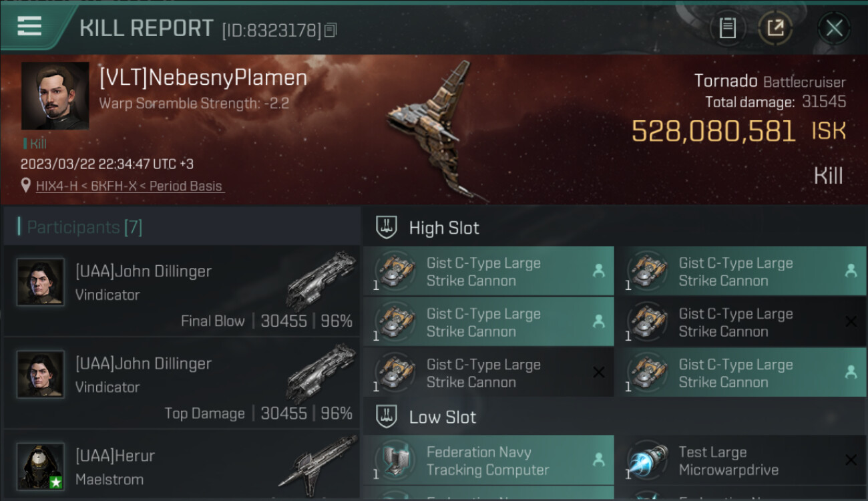Click destroyed X on bottom-left Strike Cannon

(x=598, y=373)
